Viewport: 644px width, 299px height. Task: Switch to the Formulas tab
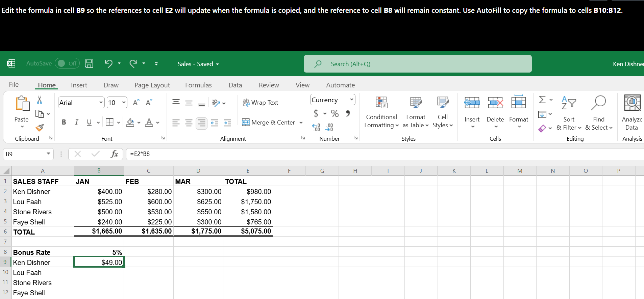click(198, 85)
